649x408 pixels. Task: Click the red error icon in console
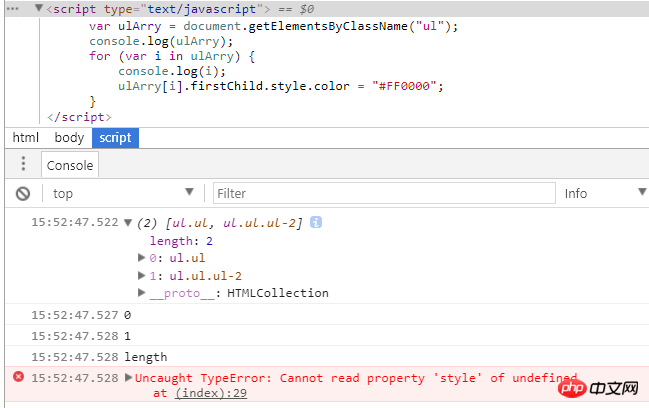[18, 377]
